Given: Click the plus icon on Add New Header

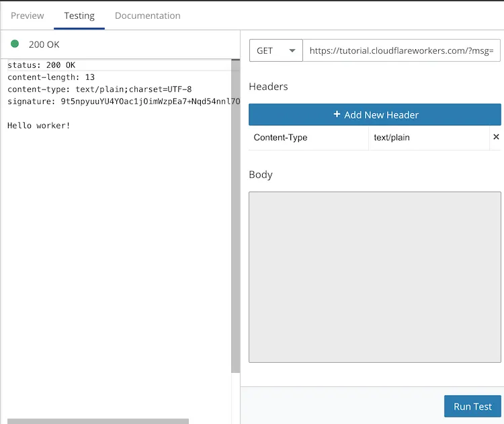Looking at the screenshot, I should 337,115.
